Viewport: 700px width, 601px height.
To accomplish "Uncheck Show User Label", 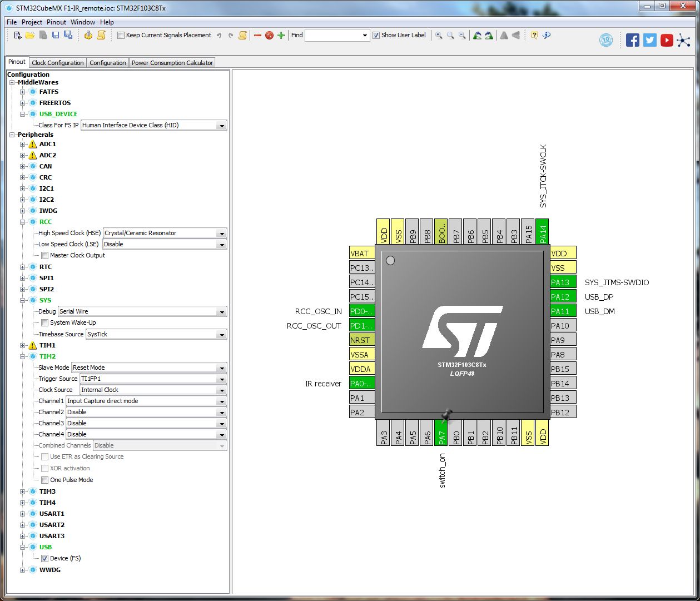I will click(376, 35).
